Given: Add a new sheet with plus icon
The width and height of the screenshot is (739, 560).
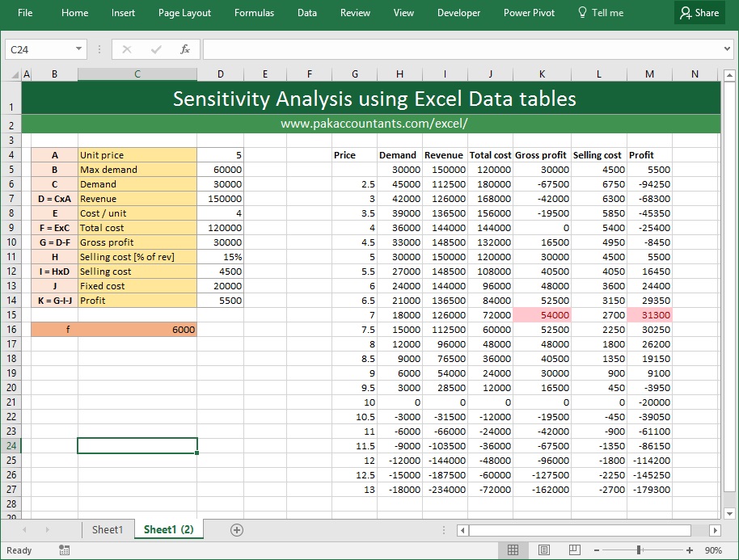Looking at the screenshot, I should [237, 530].
